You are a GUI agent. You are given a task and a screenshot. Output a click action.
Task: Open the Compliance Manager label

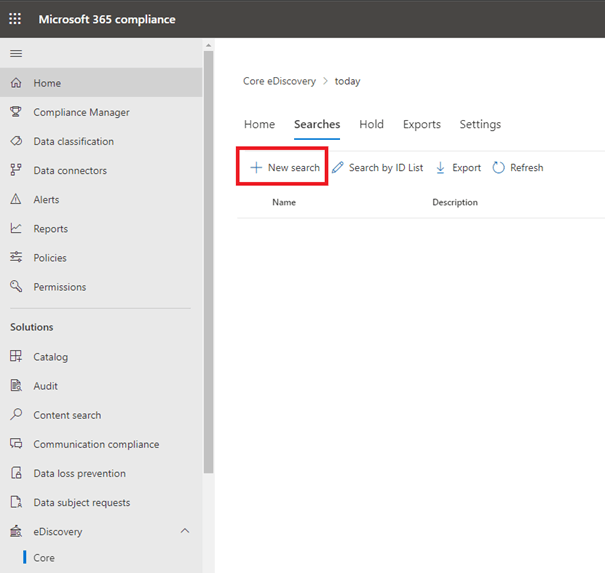coord(81,112)
